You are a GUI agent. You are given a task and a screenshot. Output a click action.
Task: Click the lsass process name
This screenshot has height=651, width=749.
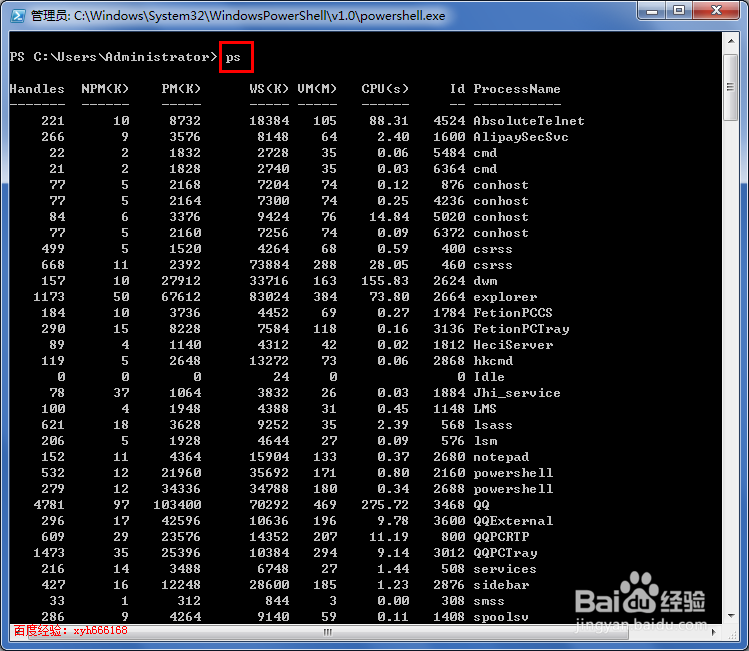pos(492,425)
